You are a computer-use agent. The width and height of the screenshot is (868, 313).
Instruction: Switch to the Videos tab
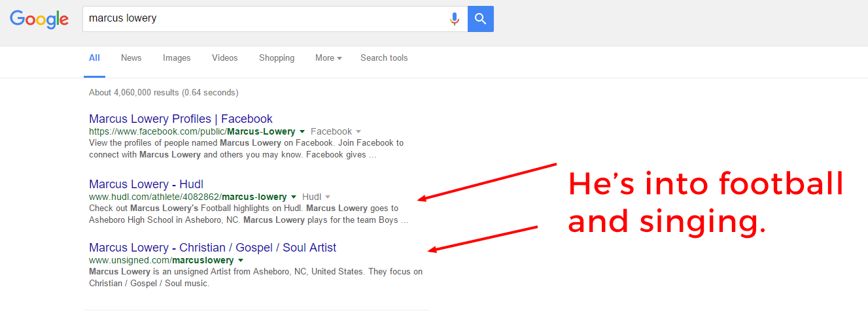(x=225, y=58)
